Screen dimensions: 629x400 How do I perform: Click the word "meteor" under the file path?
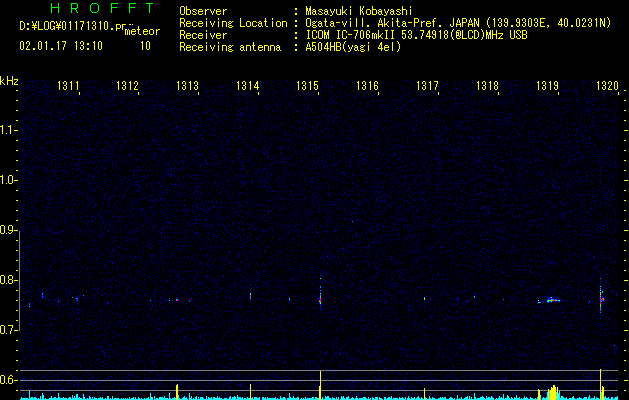point(142,31)
